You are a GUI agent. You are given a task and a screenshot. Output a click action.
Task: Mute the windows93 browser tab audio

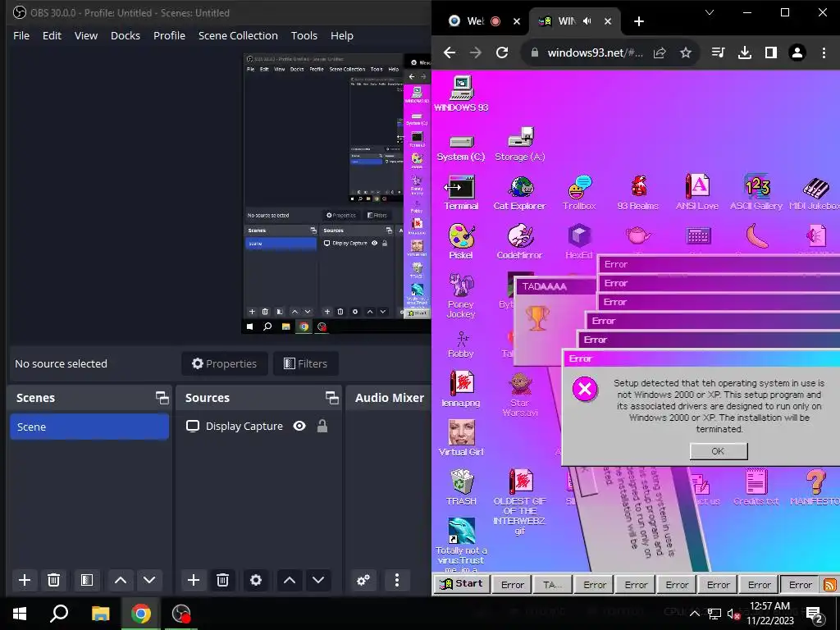click(x=587, y=21)
